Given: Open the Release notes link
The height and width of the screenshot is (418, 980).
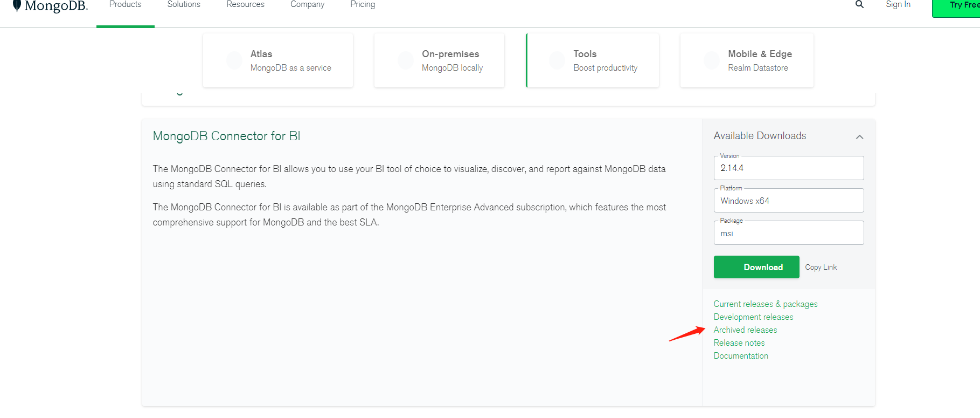Looking at the screenshot, I should (739, 343).
